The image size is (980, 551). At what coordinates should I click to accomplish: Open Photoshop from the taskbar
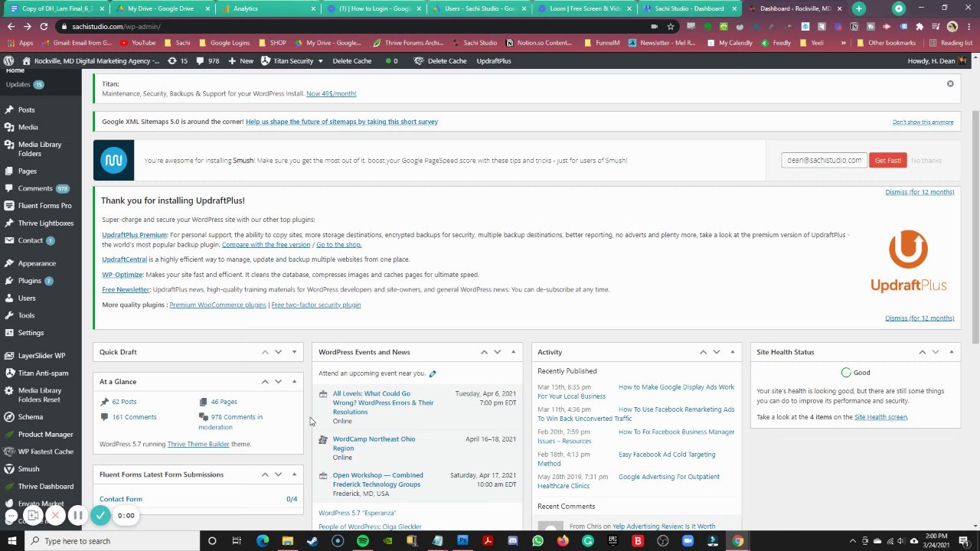pyautogui.click(x=462, y=541)
